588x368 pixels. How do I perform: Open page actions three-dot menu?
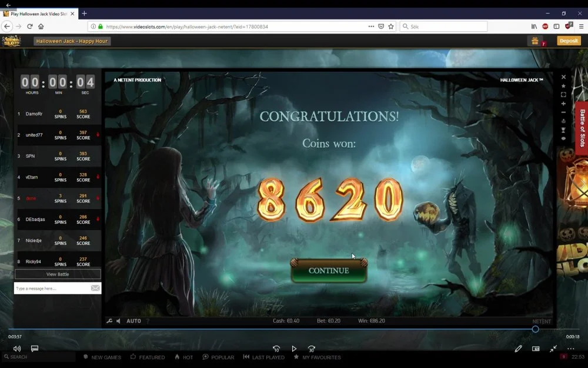tap(371, 26)
